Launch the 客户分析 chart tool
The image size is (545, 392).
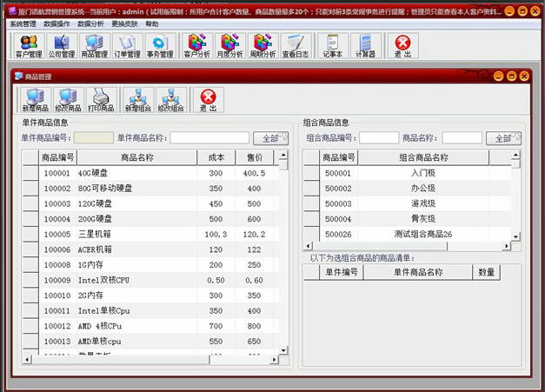197,46
